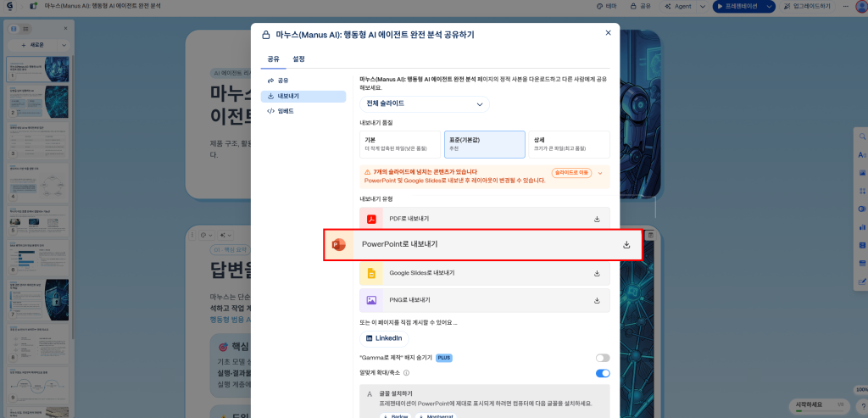Click the download icon in PNG row

tap(597, 301)
